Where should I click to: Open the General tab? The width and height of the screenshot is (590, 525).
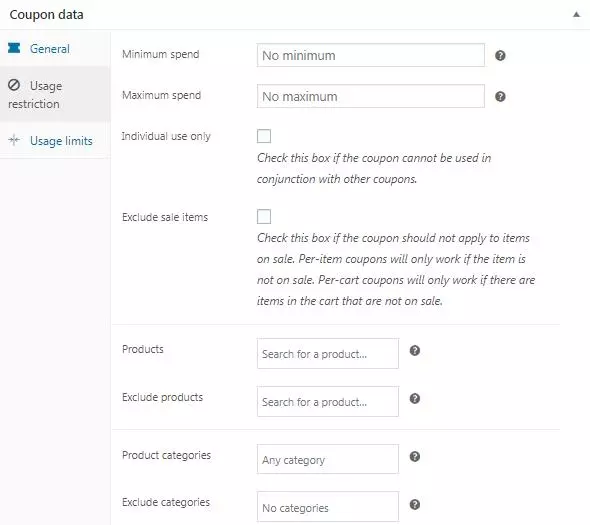click(x=55, y=49)
